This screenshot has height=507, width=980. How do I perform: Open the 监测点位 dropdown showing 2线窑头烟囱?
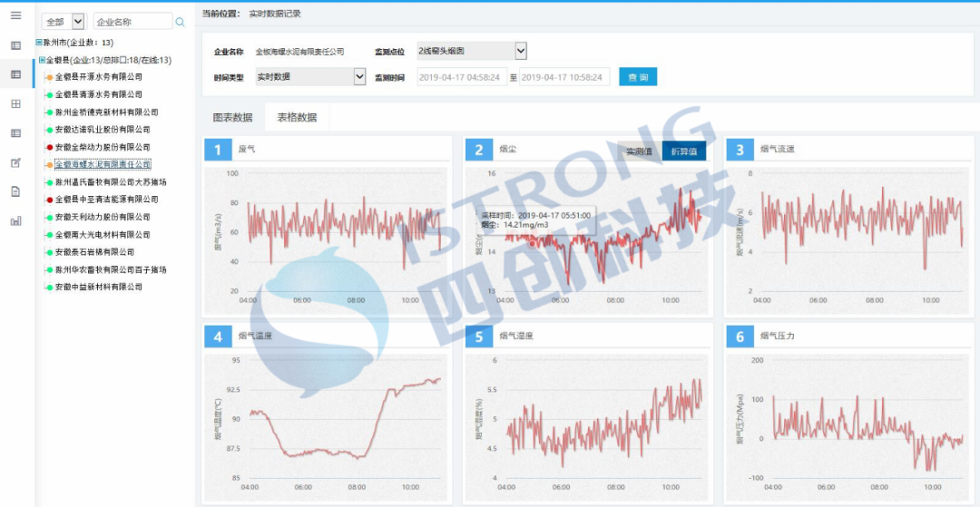(x=472, y=51)
